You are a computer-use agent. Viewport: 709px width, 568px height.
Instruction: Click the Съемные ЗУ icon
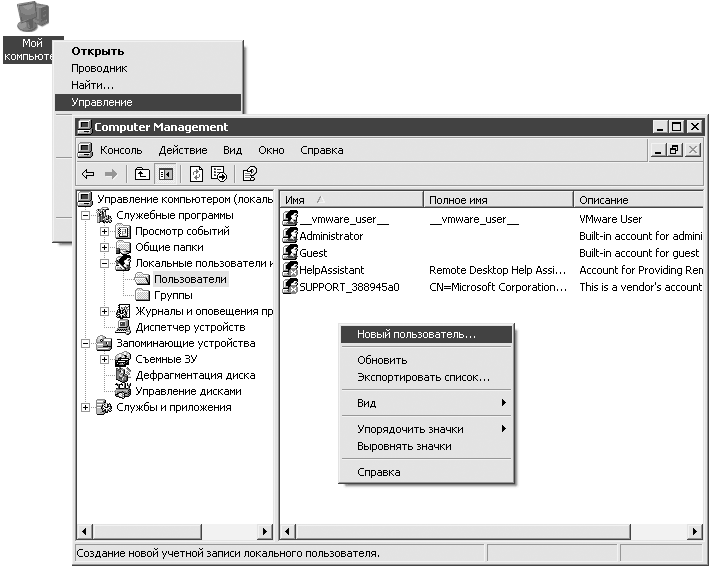click(123, 359)
